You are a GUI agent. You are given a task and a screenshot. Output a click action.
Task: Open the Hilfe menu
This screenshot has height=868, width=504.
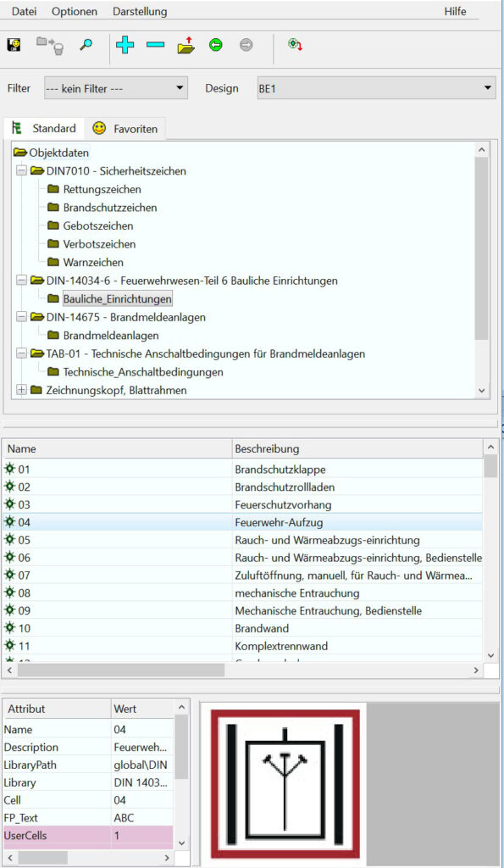(456, 11)
